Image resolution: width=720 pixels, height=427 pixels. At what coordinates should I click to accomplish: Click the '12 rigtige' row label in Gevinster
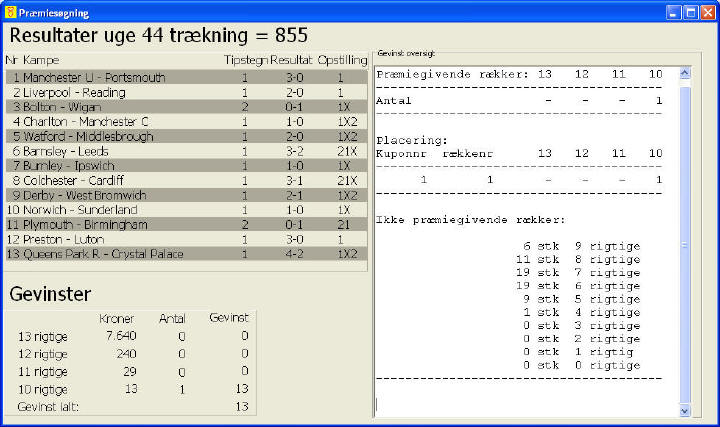(x=43, y=354)
